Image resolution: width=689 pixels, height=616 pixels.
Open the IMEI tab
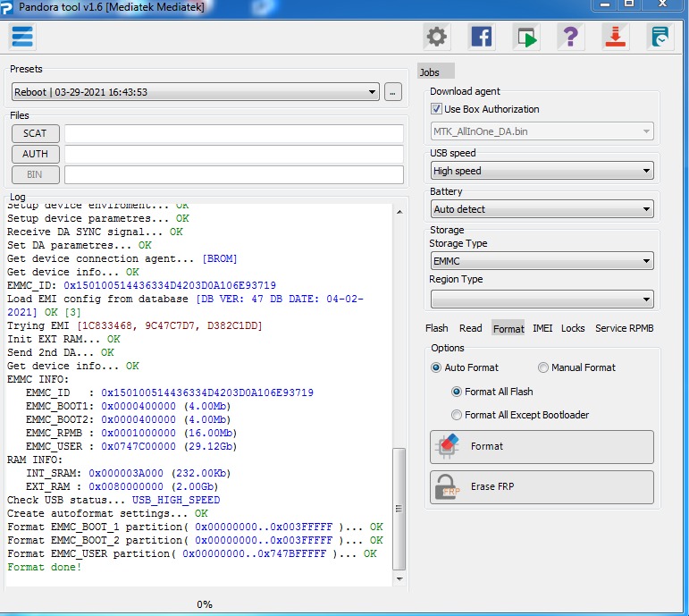(542, 328)
